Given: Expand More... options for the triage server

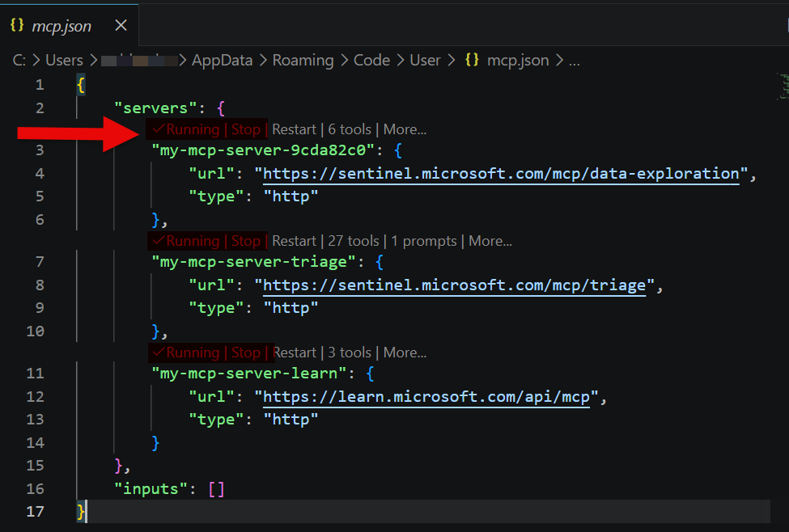Looking at the screenshot, I should pyautogui.click(x=490, y=241).
